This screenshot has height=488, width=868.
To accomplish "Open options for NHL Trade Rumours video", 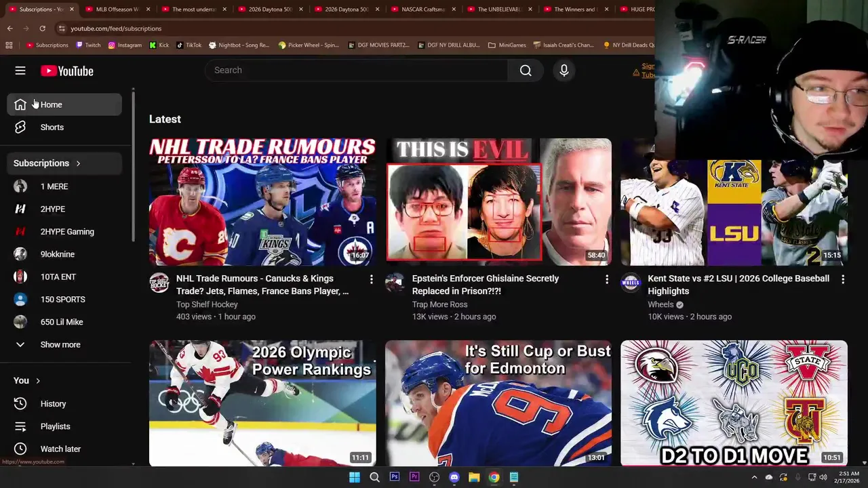I will [371, 279].
